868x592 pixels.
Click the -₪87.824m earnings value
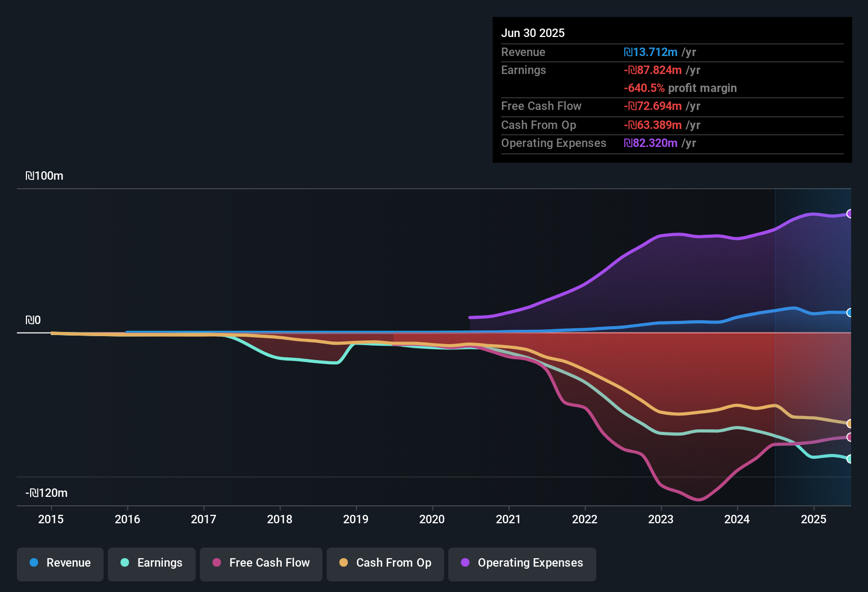(653, 70)
